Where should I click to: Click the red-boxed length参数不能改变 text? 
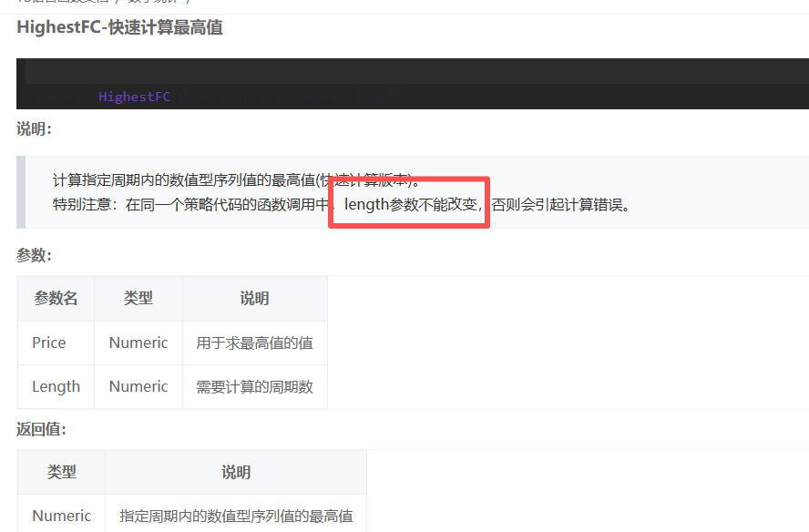click(411, 204)
